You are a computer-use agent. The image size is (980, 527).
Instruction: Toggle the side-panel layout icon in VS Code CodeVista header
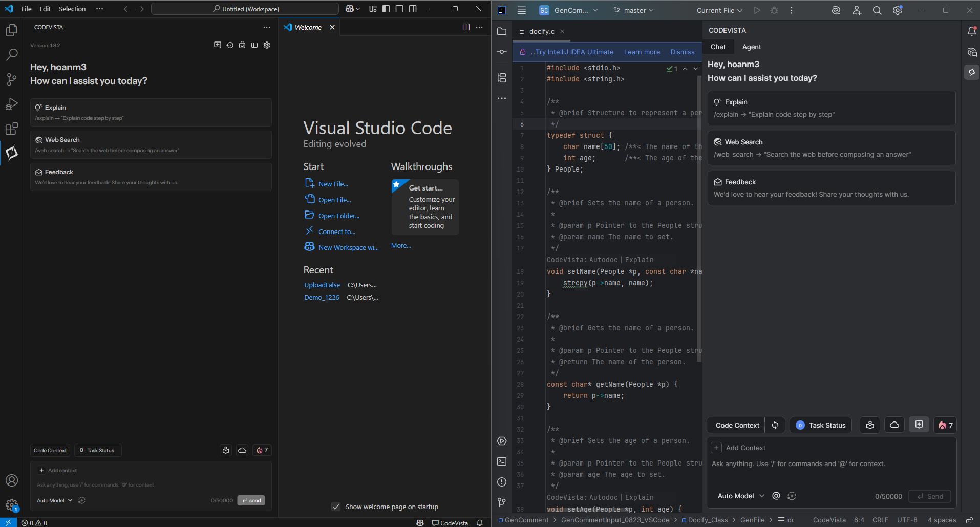pos(254,45)
